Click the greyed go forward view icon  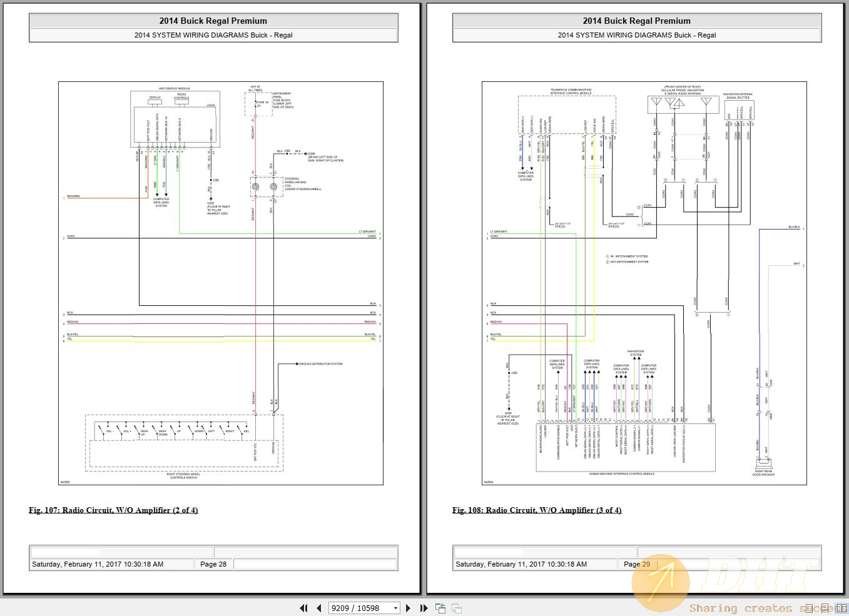pos(457,608)
